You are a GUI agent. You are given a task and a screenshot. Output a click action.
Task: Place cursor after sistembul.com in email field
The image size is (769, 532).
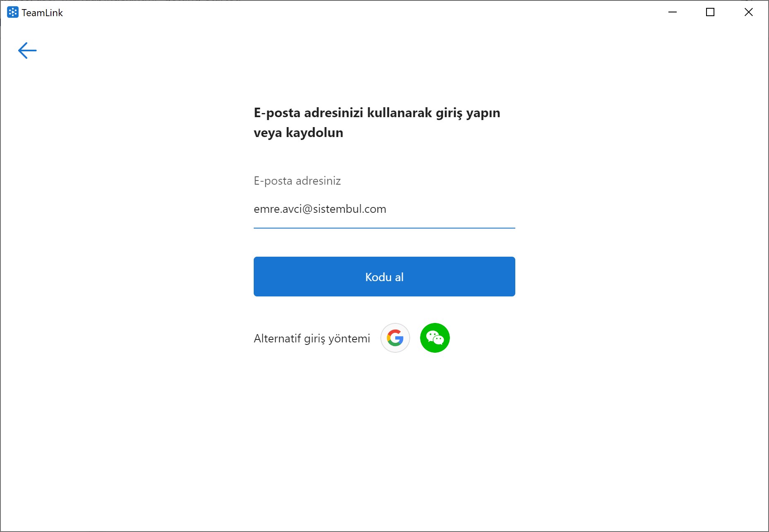(387, 209)
